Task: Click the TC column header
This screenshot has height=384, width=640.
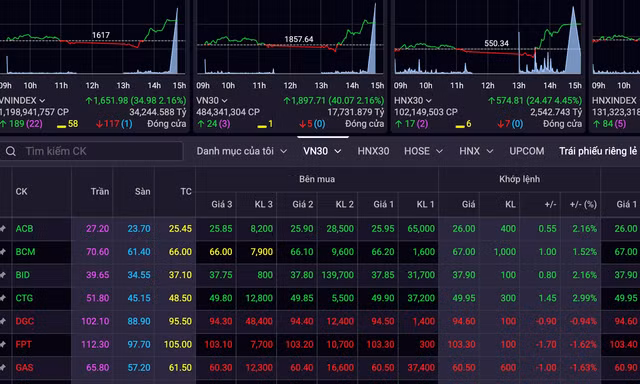Action: coord(186,191)
